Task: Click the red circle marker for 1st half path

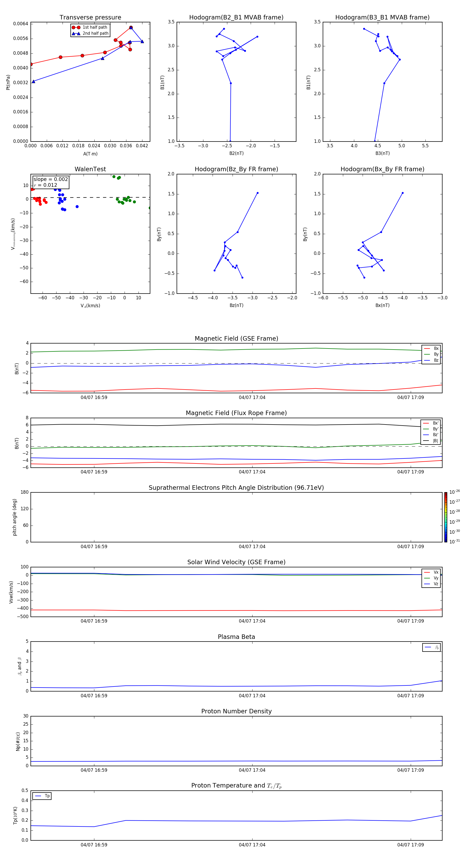Action: [x=76, y=27]
